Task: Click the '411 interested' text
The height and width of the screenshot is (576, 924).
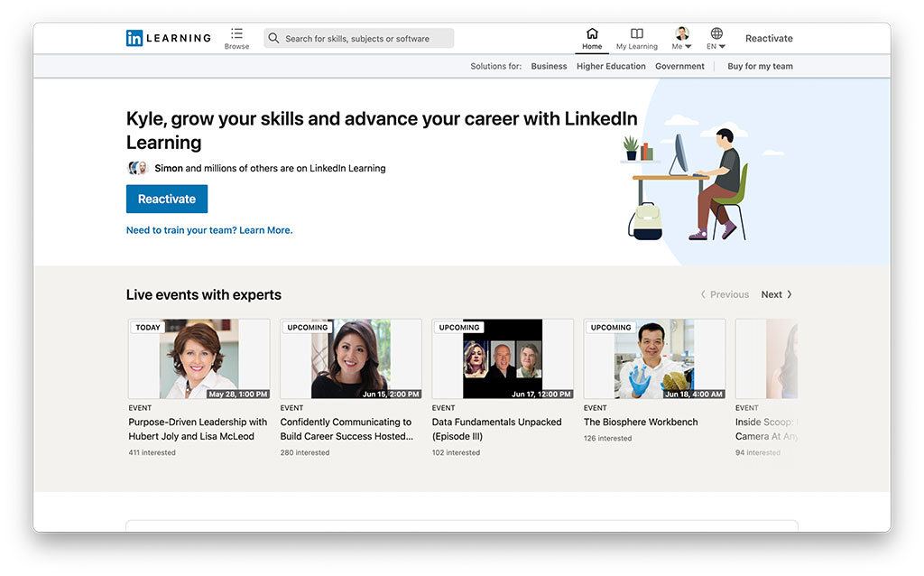Action: [152, 453]
